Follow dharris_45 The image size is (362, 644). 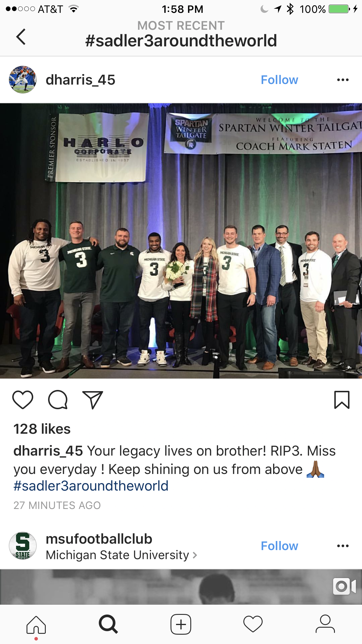tap(279, 80)
